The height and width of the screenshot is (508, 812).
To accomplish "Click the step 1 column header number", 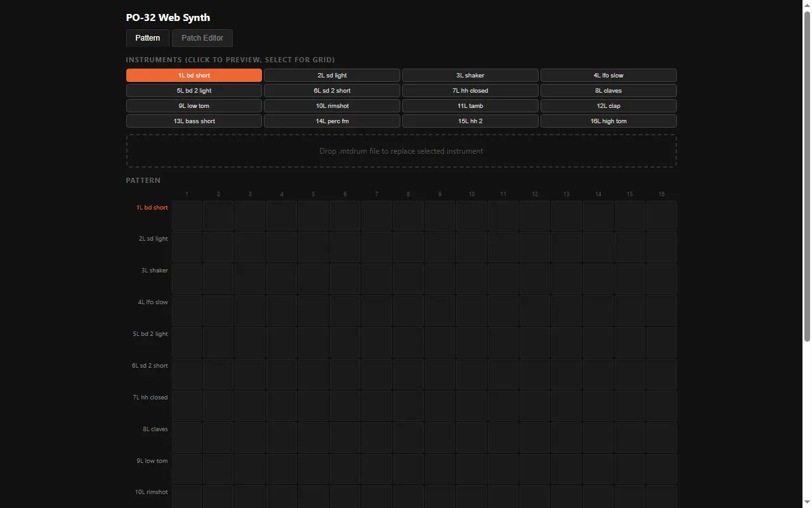I will point(187,194).
